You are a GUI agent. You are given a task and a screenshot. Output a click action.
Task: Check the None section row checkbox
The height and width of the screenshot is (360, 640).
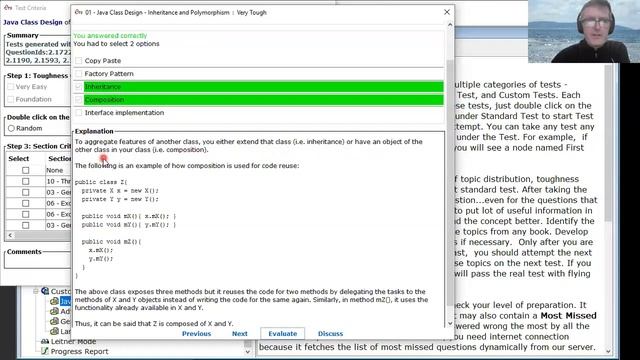point(26,170)
